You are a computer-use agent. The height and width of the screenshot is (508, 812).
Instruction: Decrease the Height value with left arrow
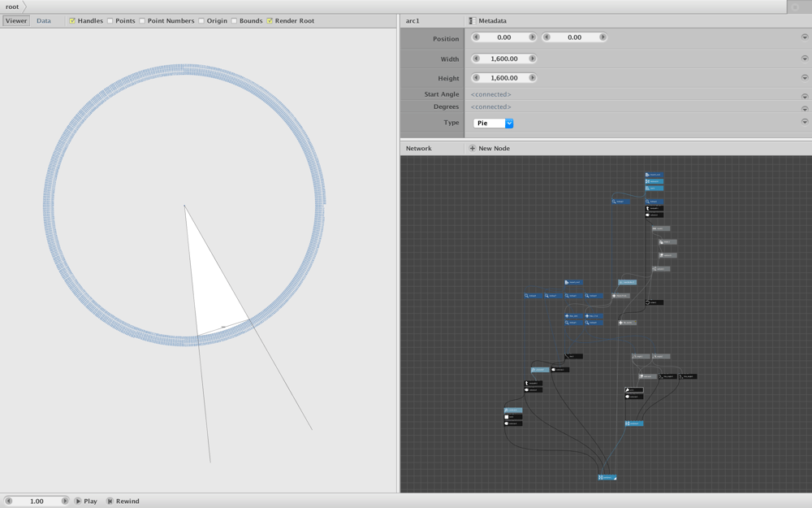coord(476,78)
